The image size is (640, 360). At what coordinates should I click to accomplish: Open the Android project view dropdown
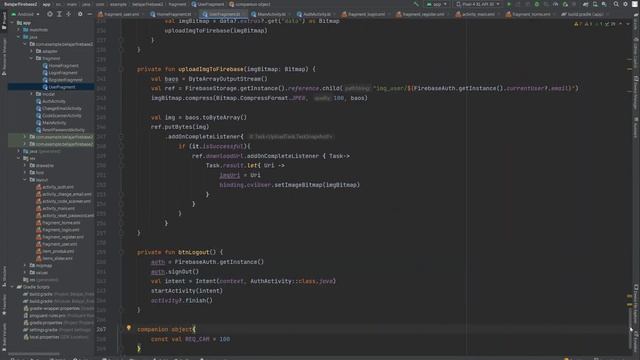point(26,14)
